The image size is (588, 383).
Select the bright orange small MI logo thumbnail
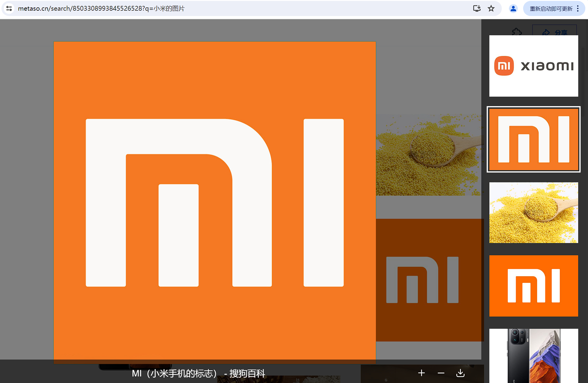point(534,286)
